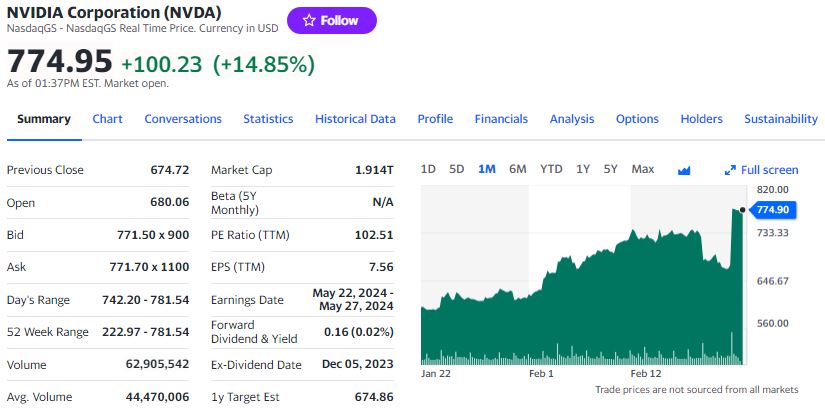Image resolution: width=825 pixels, height=409 pixels.
Task: Click the Open value 680.06
Action: click(x=169, y=202)
